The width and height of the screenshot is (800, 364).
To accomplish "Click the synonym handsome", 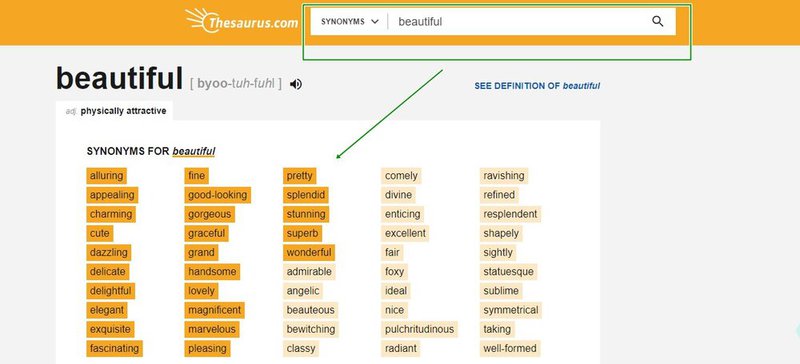I will [212, 272].
